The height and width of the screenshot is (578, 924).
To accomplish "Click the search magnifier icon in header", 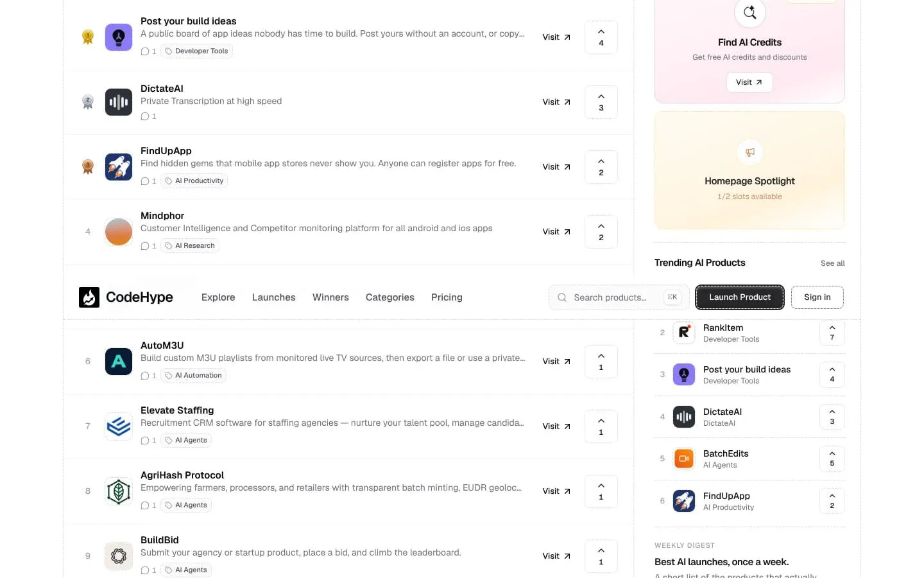I will pyautogui.click(x=562, y=297).
